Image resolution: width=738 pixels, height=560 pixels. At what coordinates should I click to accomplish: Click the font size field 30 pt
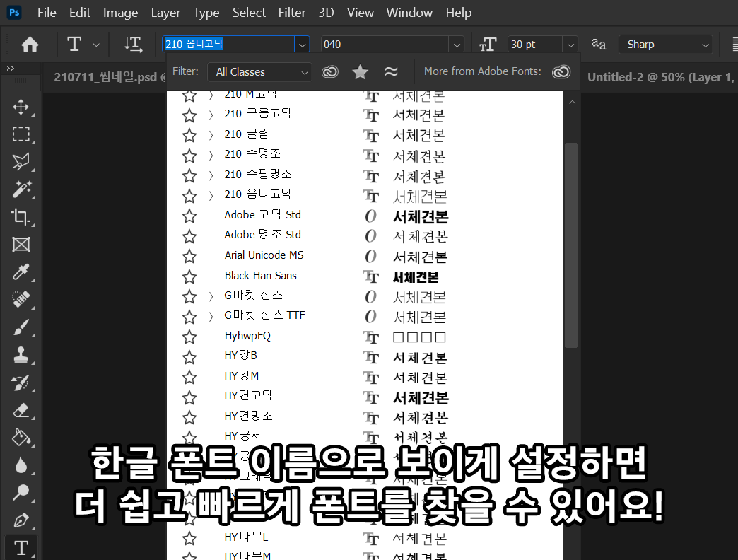[535, 45]
